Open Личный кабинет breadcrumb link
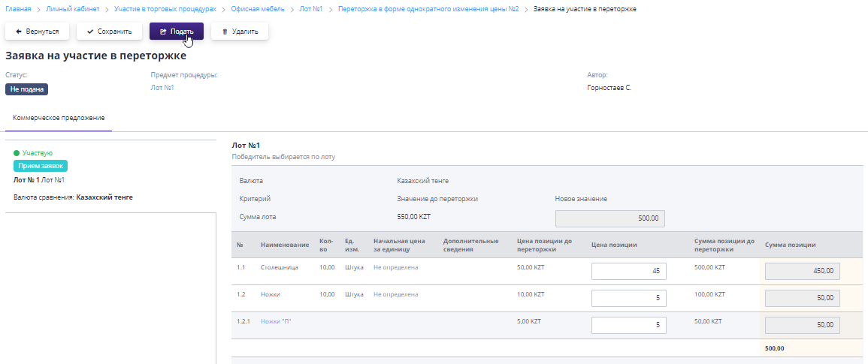 coord(72,8)
